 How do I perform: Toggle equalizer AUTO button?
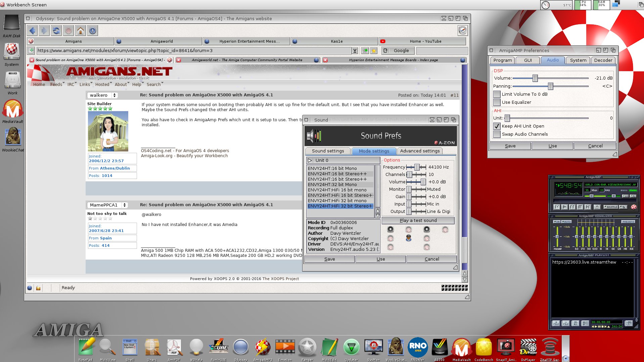click(x=566, y=222)
